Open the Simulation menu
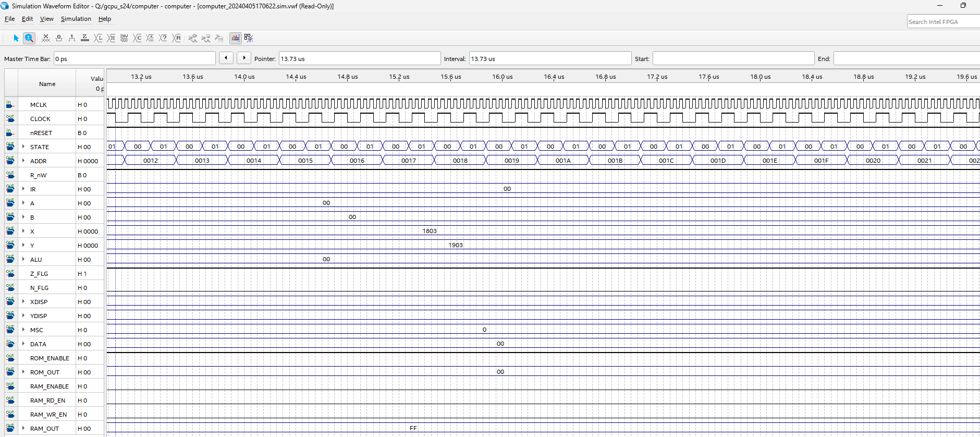The image size is (980, 437). point(76,19)
